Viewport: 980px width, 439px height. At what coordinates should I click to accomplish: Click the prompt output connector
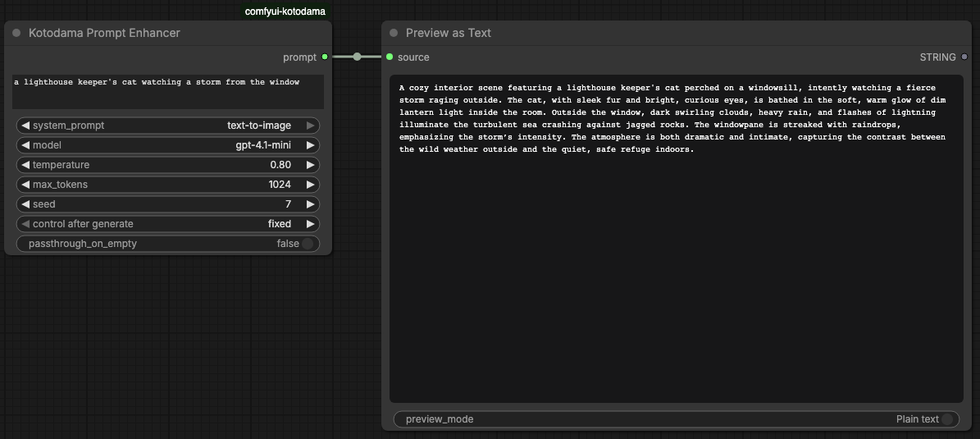tap(325, 57)
